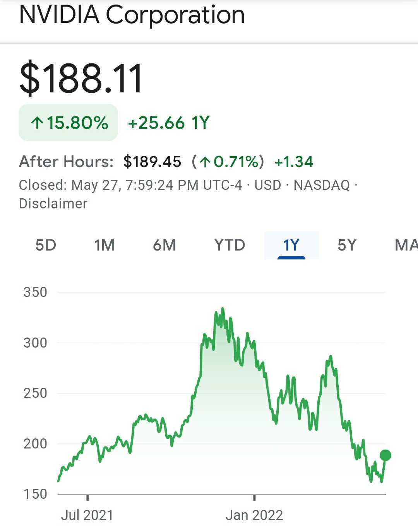Click the green endpoint dot on the chart
Viewport: 418px width, 532px height.
pos(385,455)
